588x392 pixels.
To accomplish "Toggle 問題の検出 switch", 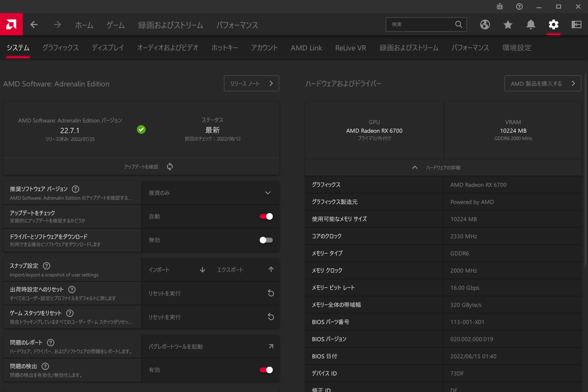I will pyautogui.click(x=266, y=370).
